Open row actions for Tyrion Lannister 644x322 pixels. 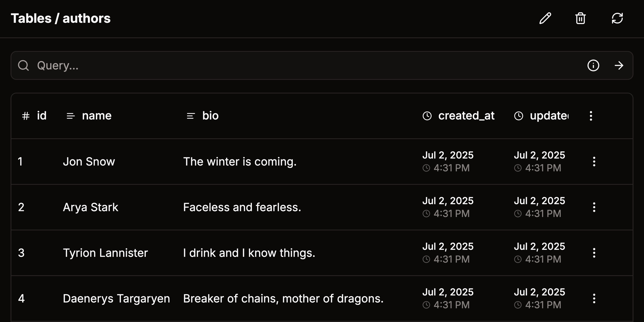tap(594, 253)
